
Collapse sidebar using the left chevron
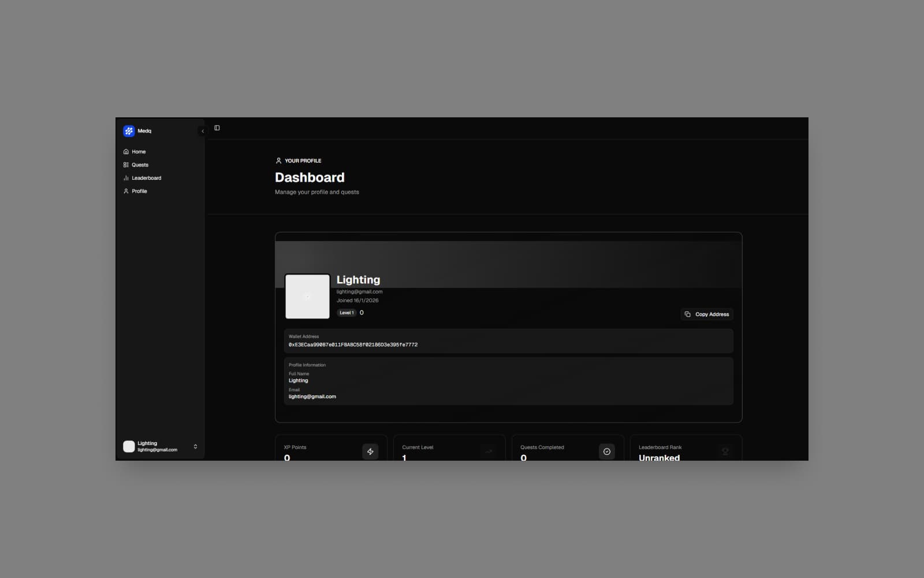[202, 131]
